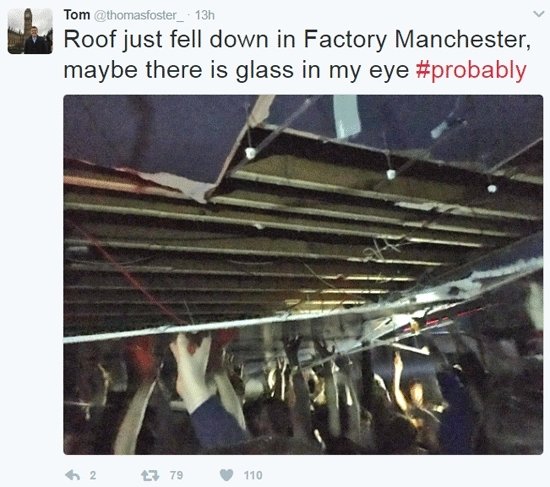The image size is (550, 487).
Task: Reply to Tom's tweet with arrow icon
Action: [73, 475]
